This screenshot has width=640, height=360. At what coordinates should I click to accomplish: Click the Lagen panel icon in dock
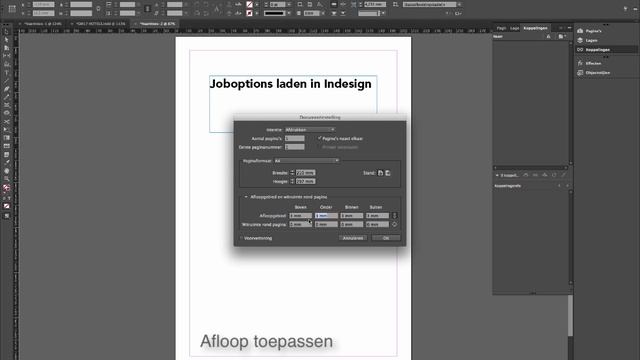tap(580, 40)
